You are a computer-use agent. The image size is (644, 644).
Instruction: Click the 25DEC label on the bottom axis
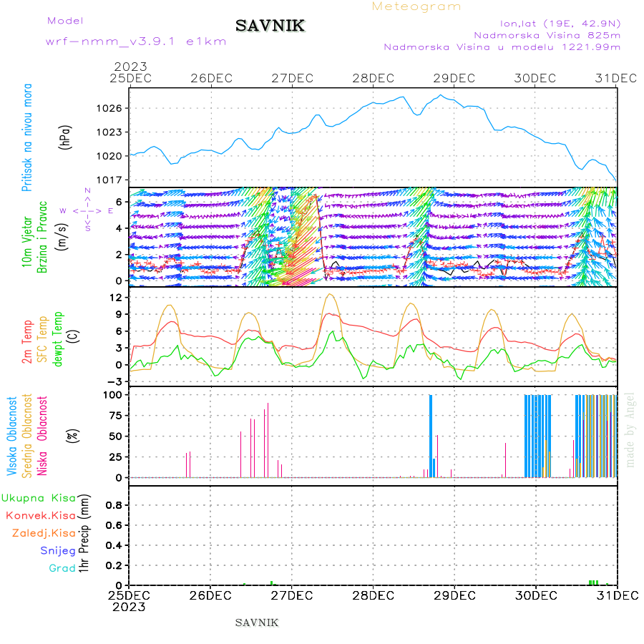click(x=129, y=595)
